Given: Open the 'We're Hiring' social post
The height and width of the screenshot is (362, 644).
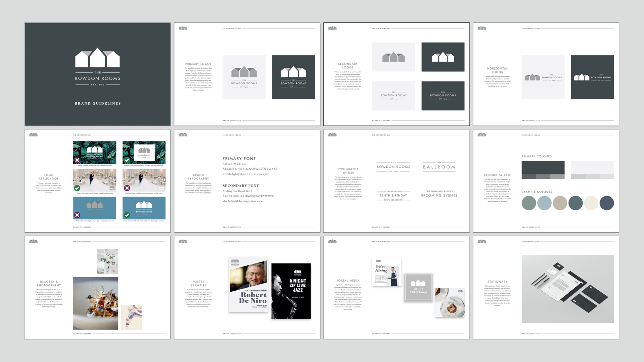Looking at the screenshot, I should tap(387, 272).
